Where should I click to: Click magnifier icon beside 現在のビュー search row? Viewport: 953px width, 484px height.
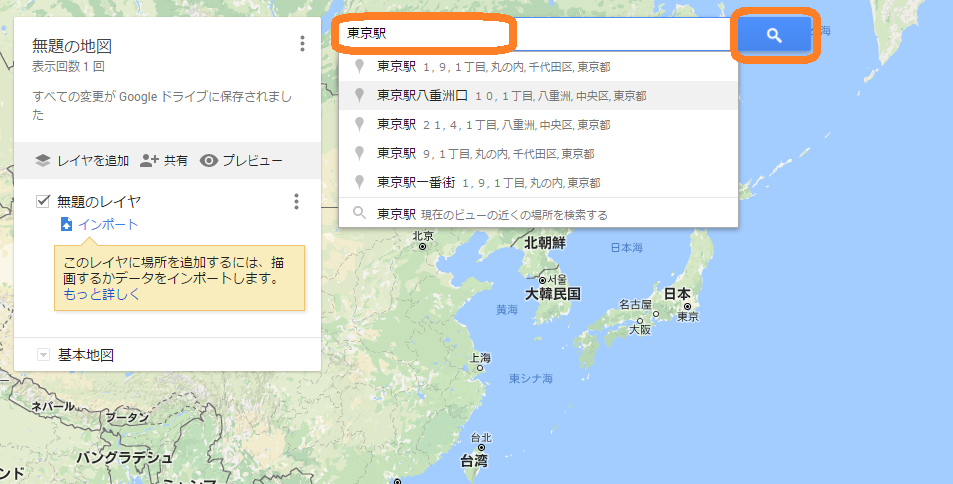(x=359, y=213)
